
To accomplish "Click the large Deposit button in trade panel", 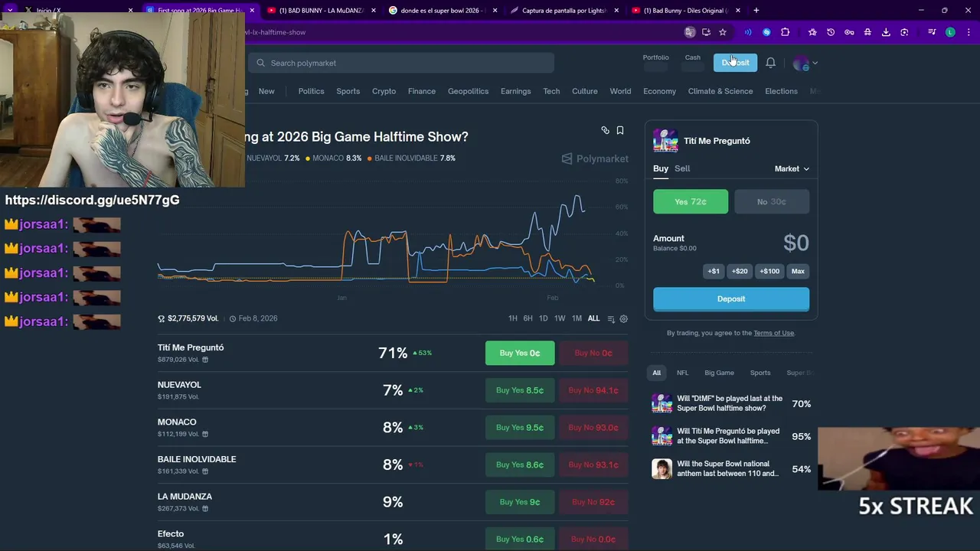I will point(731,299).
